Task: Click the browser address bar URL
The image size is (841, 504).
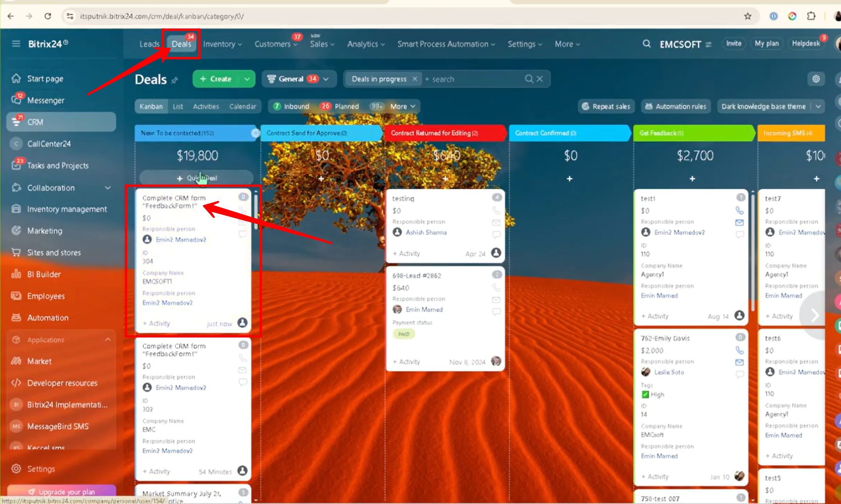Action: point(162,16)
